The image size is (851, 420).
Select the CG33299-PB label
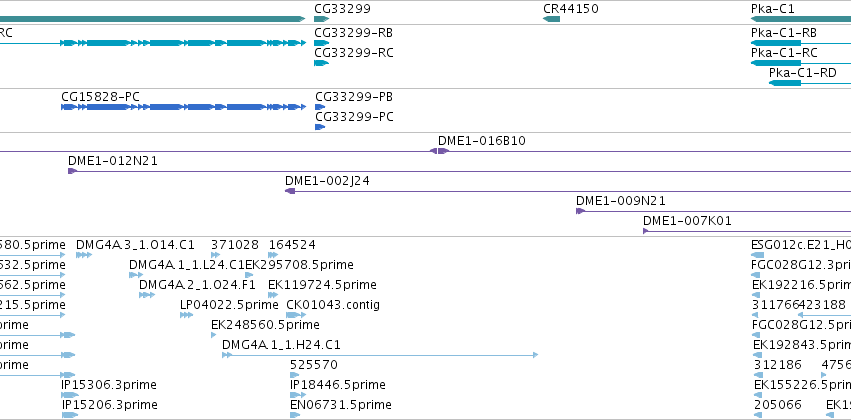click(x=354, y=97)
